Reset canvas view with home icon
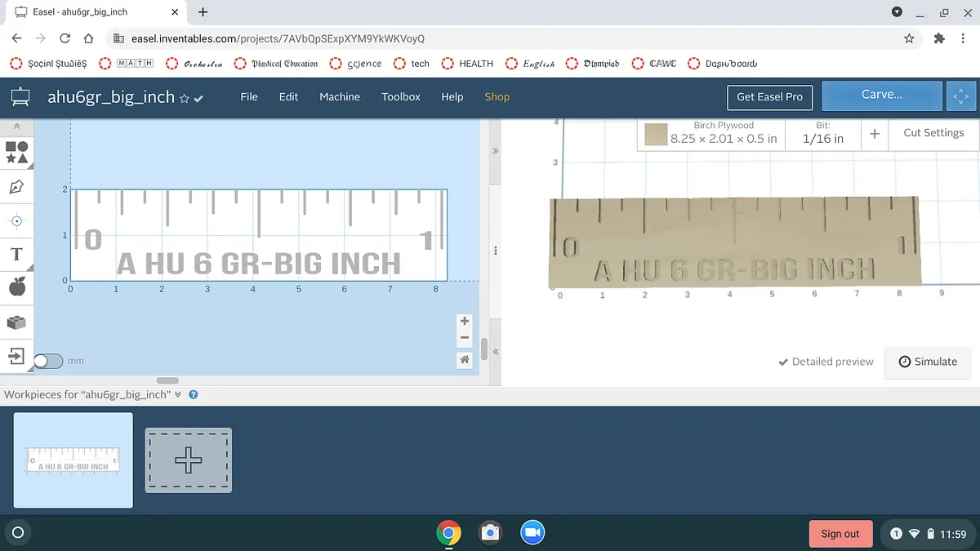Image resolution: width=980 pixels, height=551 pixels. [x=465, y=359]
